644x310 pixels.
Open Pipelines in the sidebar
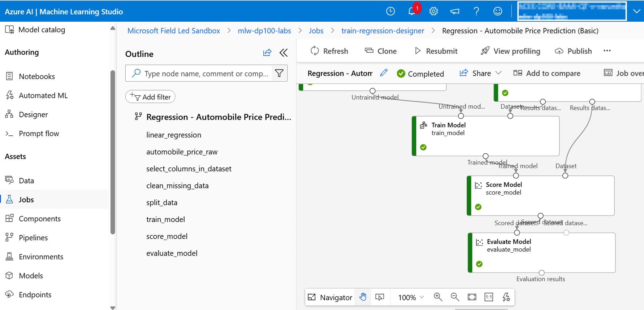coord(27,238)
